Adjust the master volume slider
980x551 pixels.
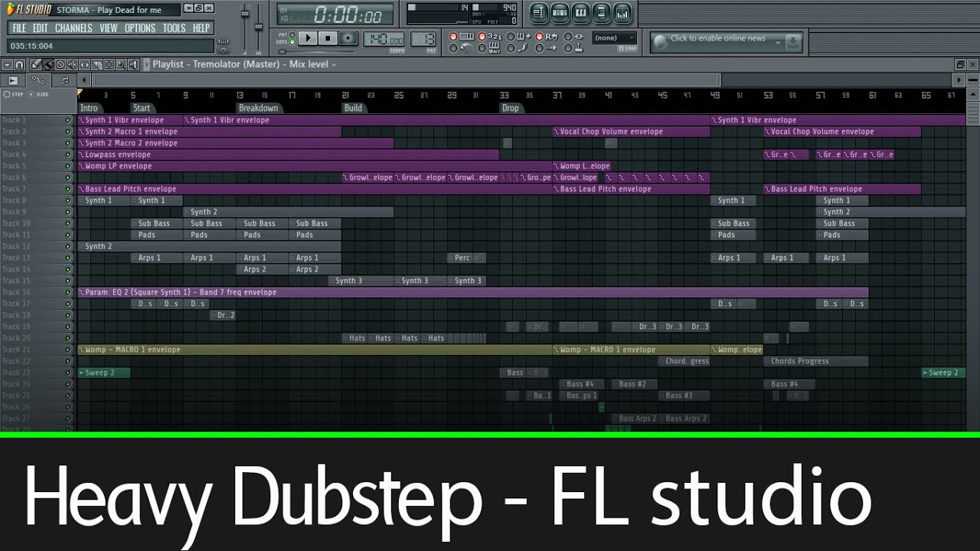tap(245, 14)
